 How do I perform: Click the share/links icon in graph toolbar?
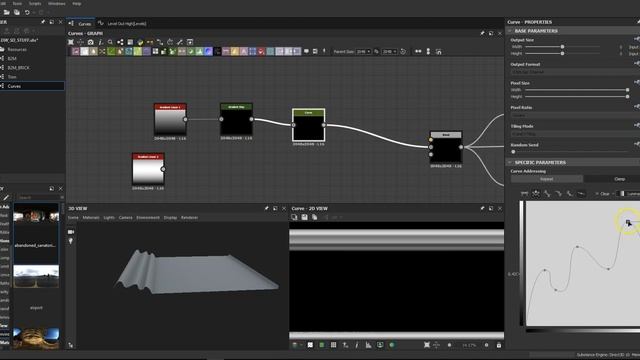120,42
